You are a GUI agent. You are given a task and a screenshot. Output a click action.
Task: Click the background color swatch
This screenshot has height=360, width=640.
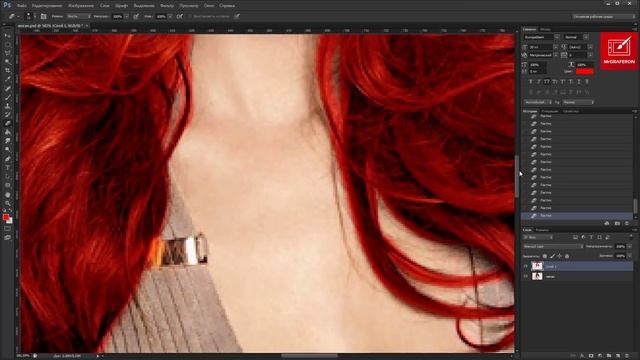(9, 221)
